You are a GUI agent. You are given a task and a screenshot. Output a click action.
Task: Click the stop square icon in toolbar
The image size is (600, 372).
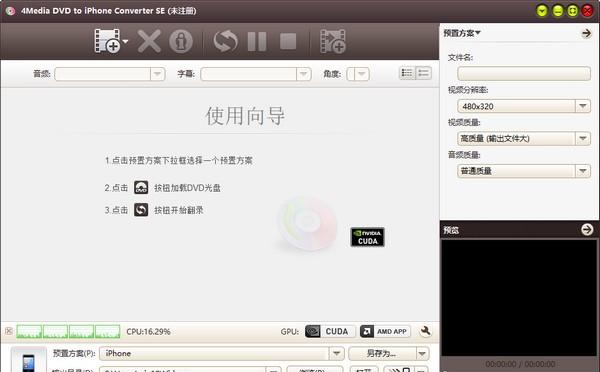tap(288, 41)
